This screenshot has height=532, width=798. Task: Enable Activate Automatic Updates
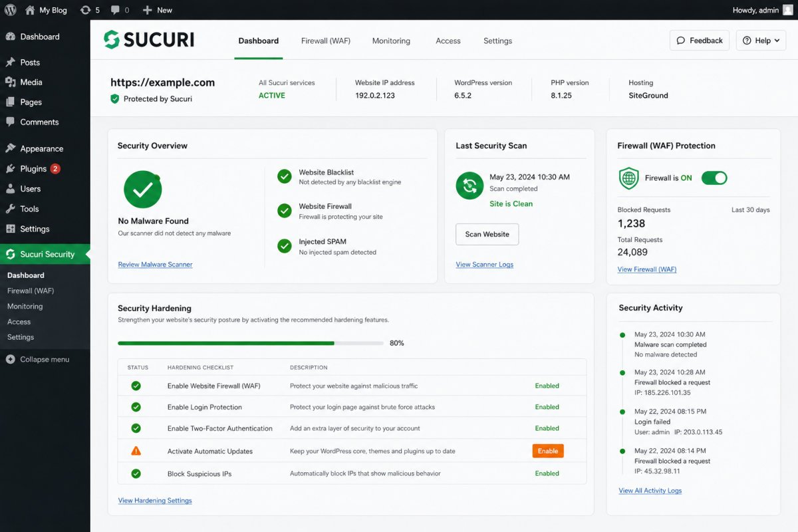[x=548, y=451]
